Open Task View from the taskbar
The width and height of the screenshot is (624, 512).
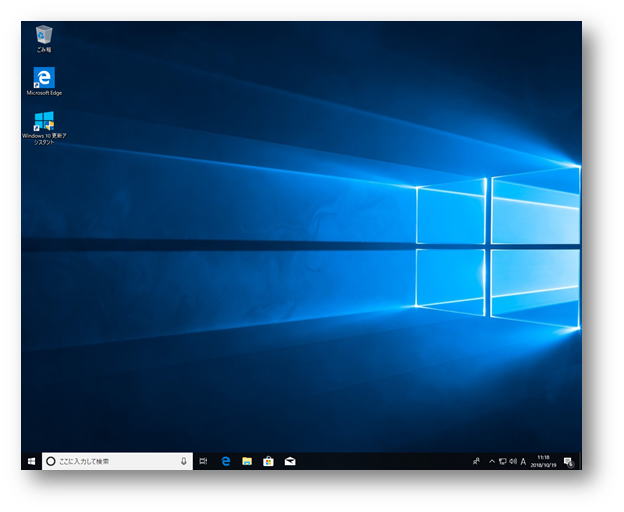[203, 461]
